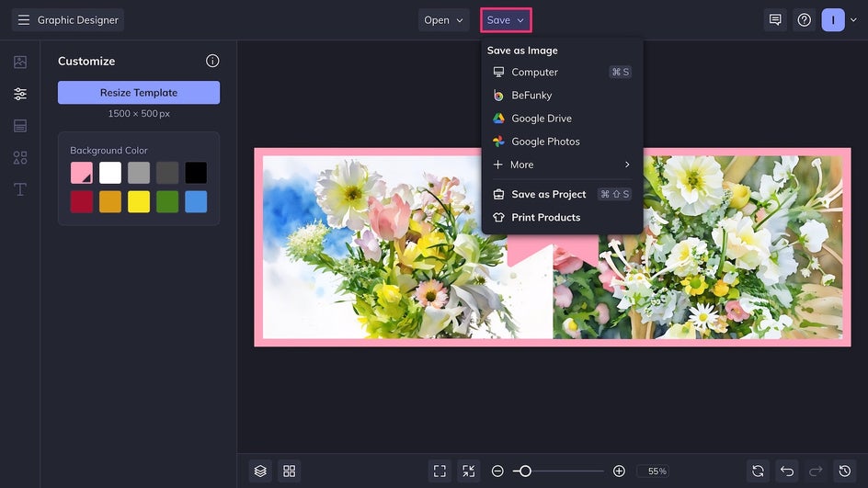Zoom out with the minus icon
Viewport: 868px width, 488px height.
(497, 471)
